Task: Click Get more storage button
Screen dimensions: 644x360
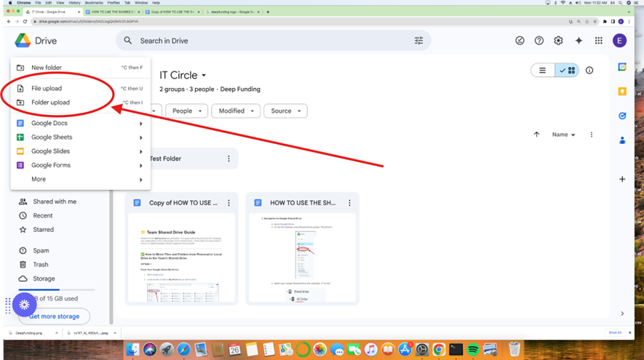Action: tap(54, 316)
